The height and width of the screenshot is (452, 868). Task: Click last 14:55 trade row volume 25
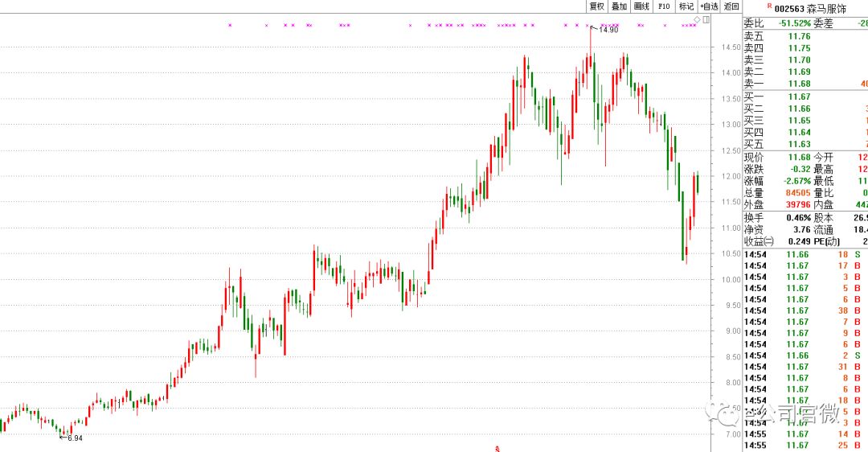805,446
